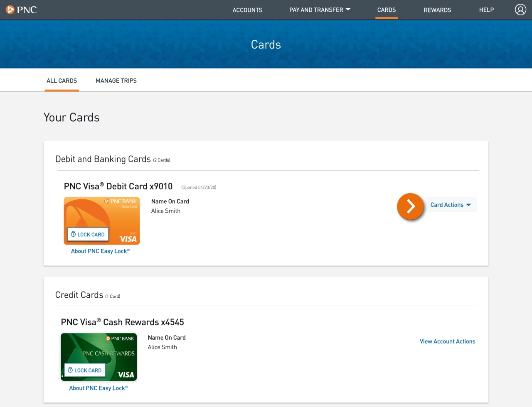The height and width of the screenshot is (407, 532).
Task: Click the Card Actions chevron arrow
Action: click(x=468, y=204)
